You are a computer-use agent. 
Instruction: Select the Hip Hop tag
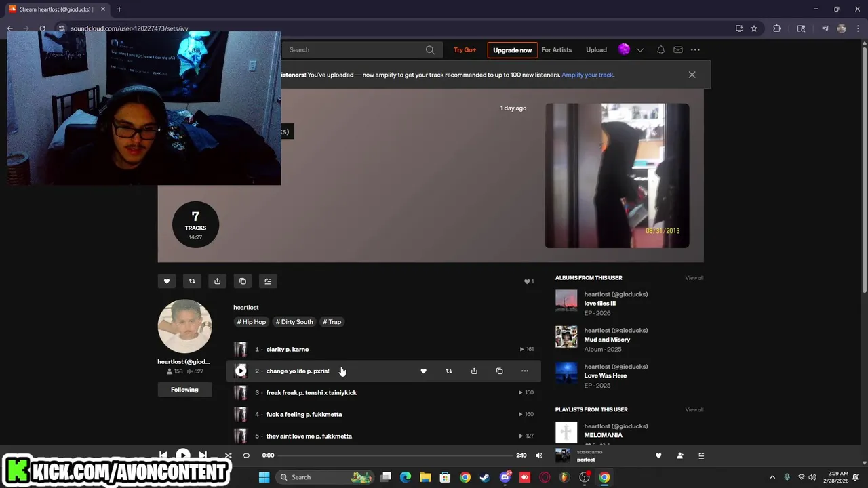(252, 322)
